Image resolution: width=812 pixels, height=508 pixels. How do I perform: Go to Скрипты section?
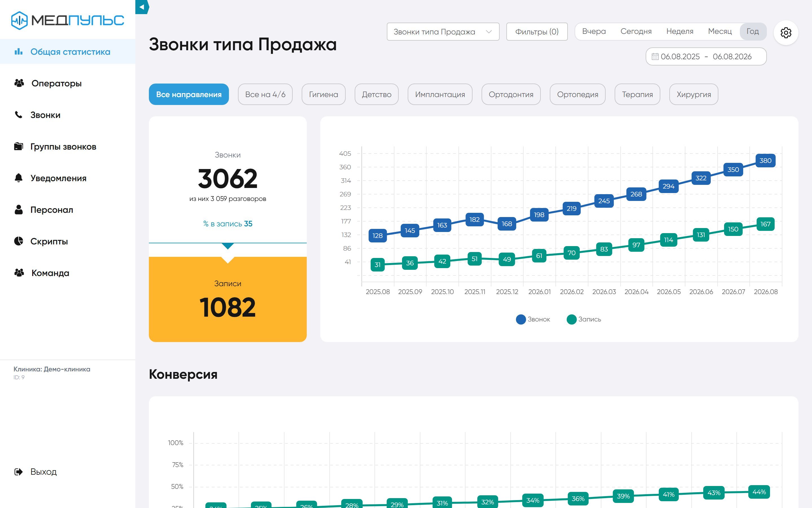[x=49, y=241]
